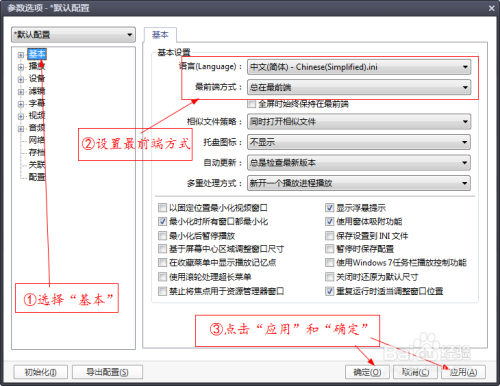Select the 基本 tree item

point(37,54)
